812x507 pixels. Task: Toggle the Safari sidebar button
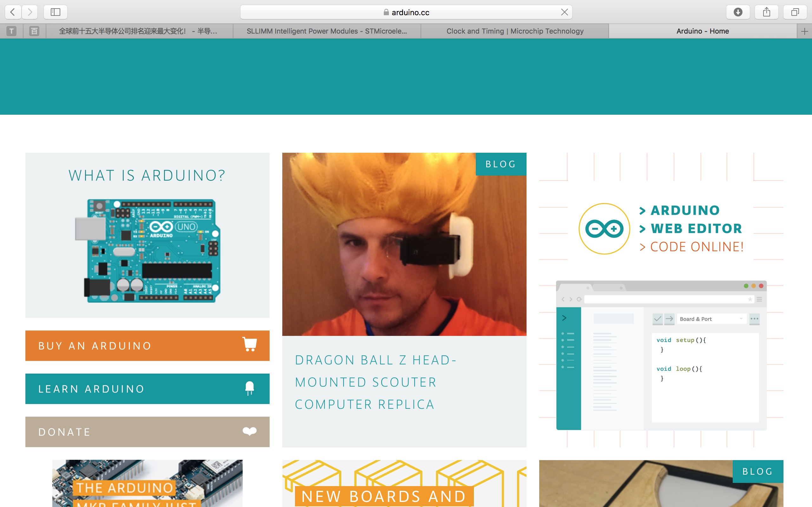[56, 12]
